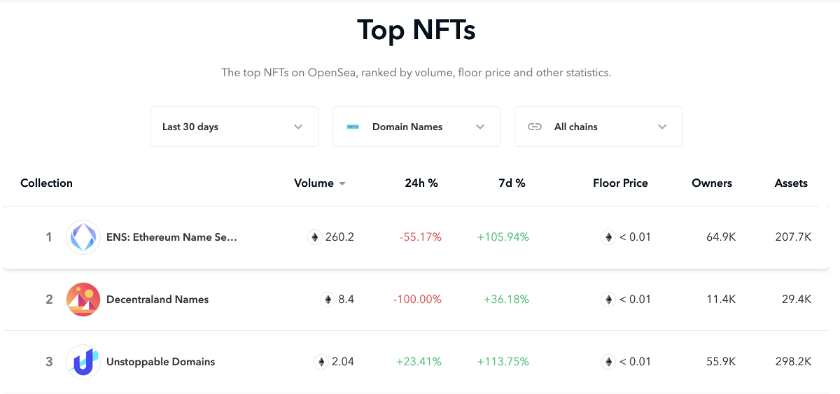This screenshot has height=394, width=840.
Task: Open the Domain Names category dropdown
Action: [x=416, y=127]
